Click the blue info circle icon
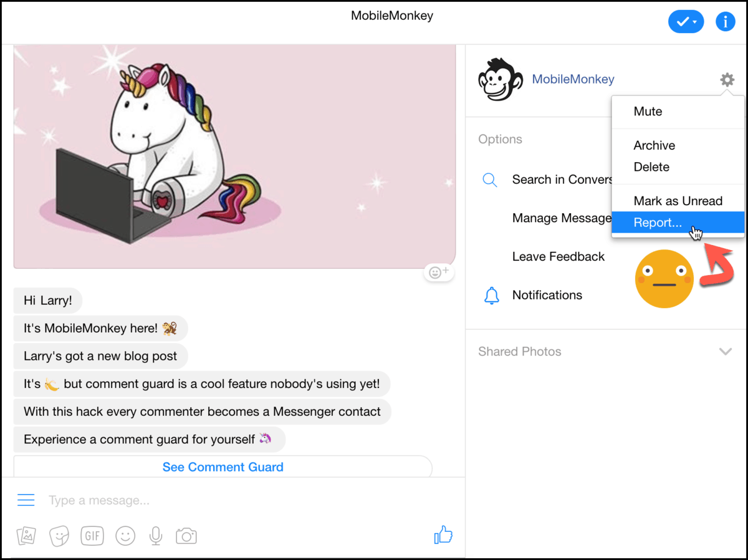This screenshot has width=748, height=560. 726,22
